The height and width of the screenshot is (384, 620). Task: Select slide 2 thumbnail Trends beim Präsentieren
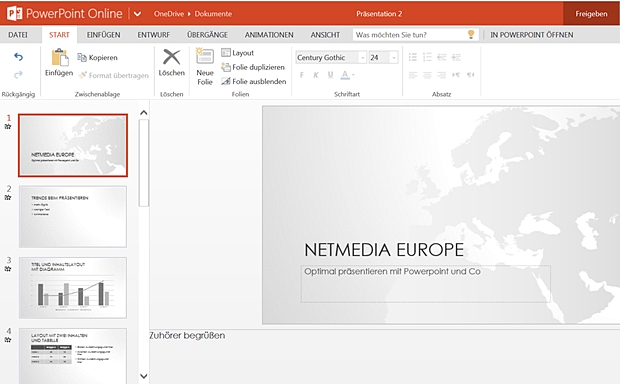click(73, 216)
